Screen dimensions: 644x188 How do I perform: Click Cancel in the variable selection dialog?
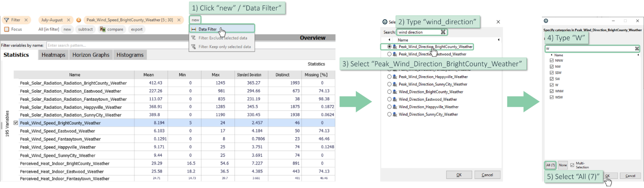(x=487, y=175)
